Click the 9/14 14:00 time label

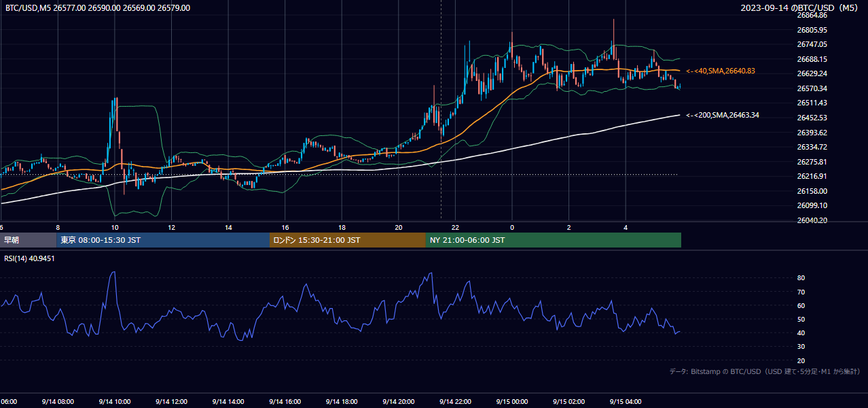pyautogui.click(x=228, y=401)
